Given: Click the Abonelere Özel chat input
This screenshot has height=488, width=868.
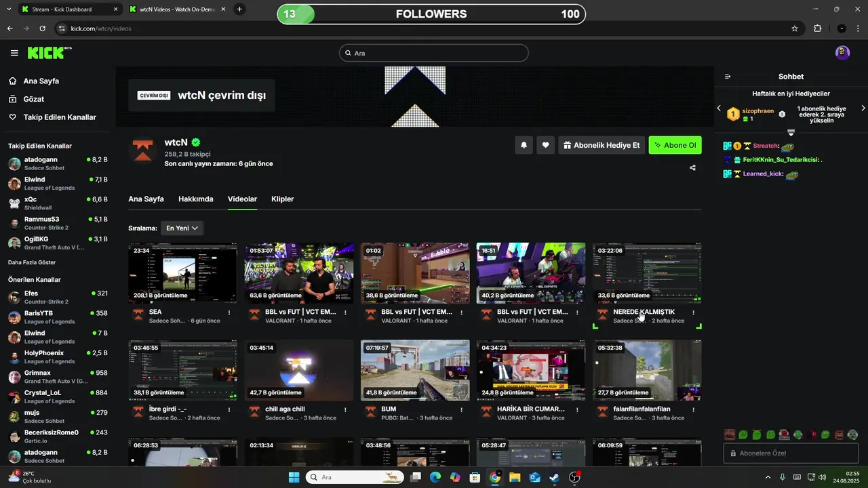Looking at the screenshot, I should 791,453.
